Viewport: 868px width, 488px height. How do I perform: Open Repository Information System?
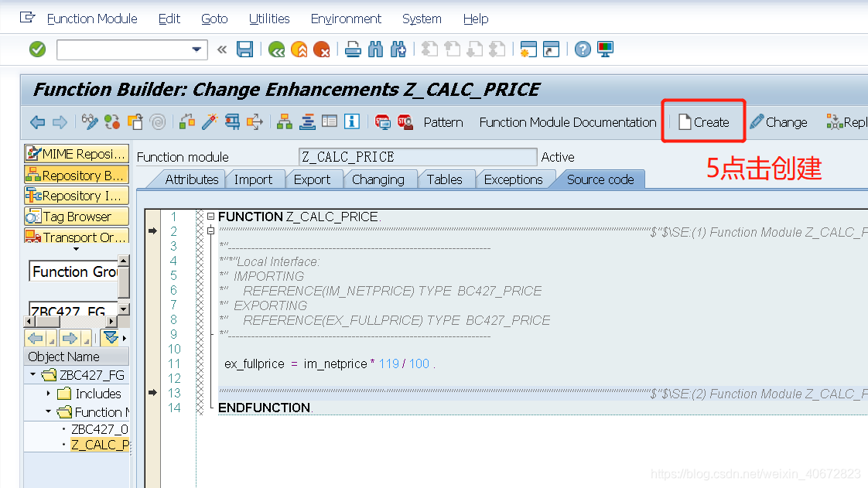[77, 196]
